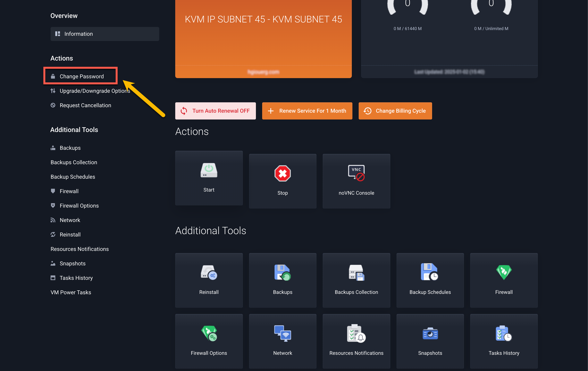
Task: Click the Stop VM icon
Action: tap(282, 181)
